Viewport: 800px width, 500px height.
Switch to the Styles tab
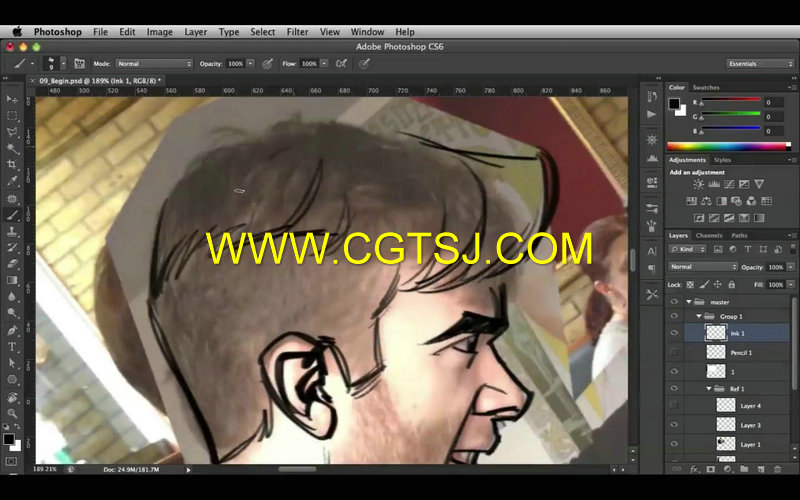[722, 160]
